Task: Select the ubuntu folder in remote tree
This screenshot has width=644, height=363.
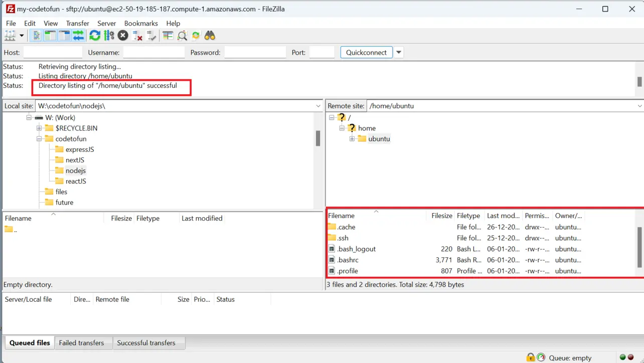Action: [x=379, y=139]
